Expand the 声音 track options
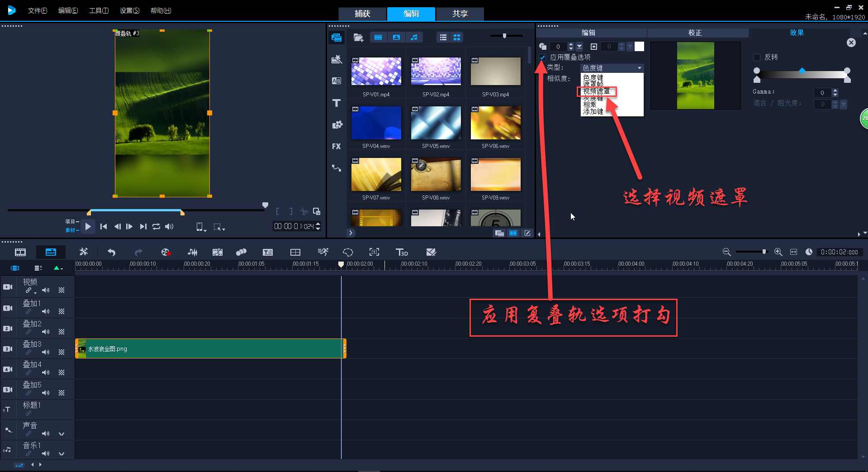Viewport: 868px width, 472px height. point(62,434)
